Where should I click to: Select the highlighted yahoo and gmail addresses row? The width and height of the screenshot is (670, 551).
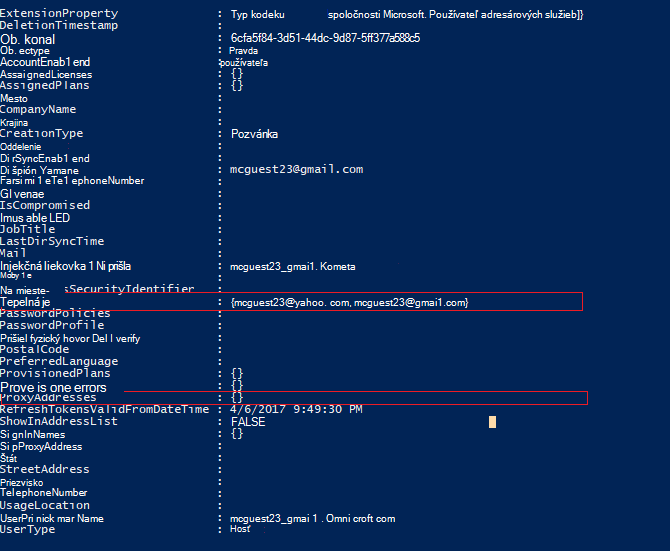coord(291,302)
